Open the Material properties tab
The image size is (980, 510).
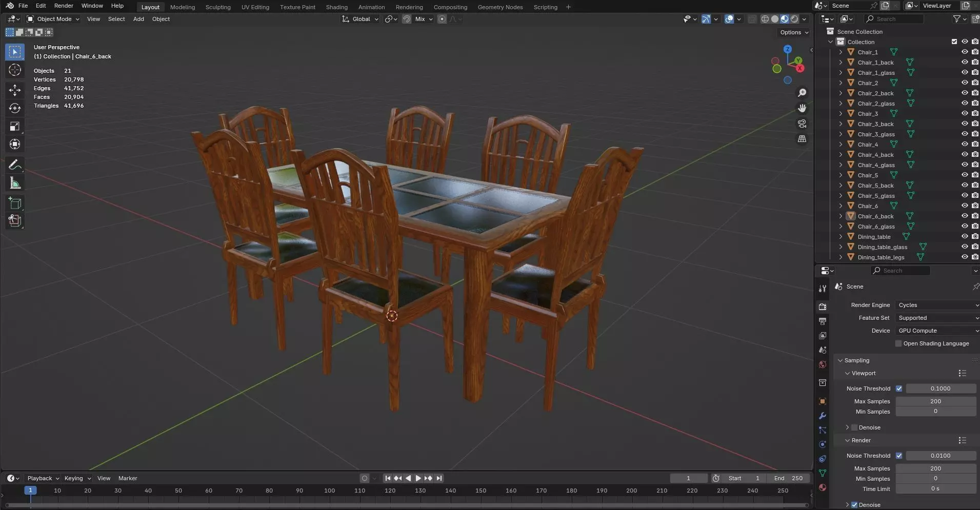[x=823, y=487]
